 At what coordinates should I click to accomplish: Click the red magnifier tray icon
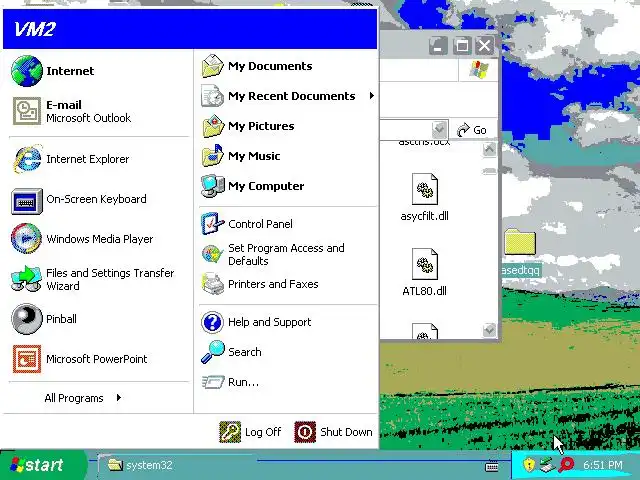(566, 464)
